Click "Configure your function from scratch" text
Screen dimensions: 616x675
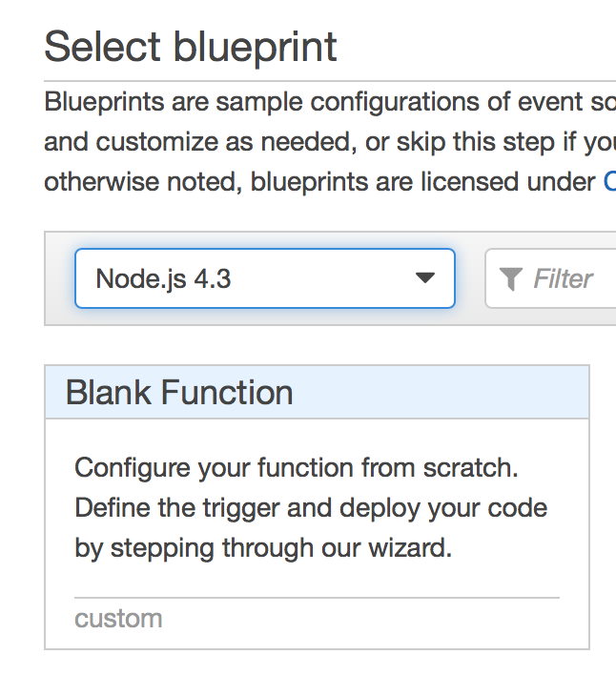(296, 468)
